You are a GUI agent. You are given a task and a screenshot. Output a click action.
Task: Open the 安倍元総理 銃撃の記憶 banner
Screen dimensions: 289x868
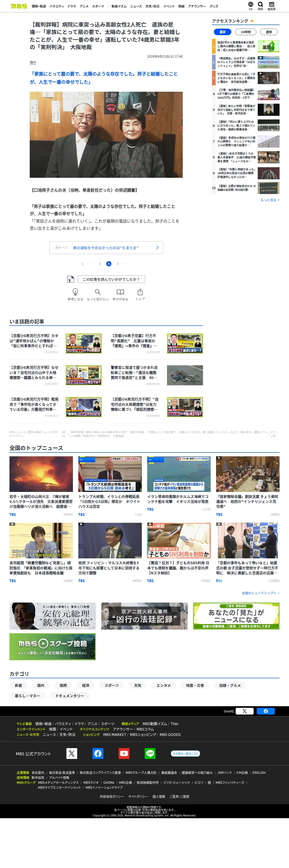point(52,616)
